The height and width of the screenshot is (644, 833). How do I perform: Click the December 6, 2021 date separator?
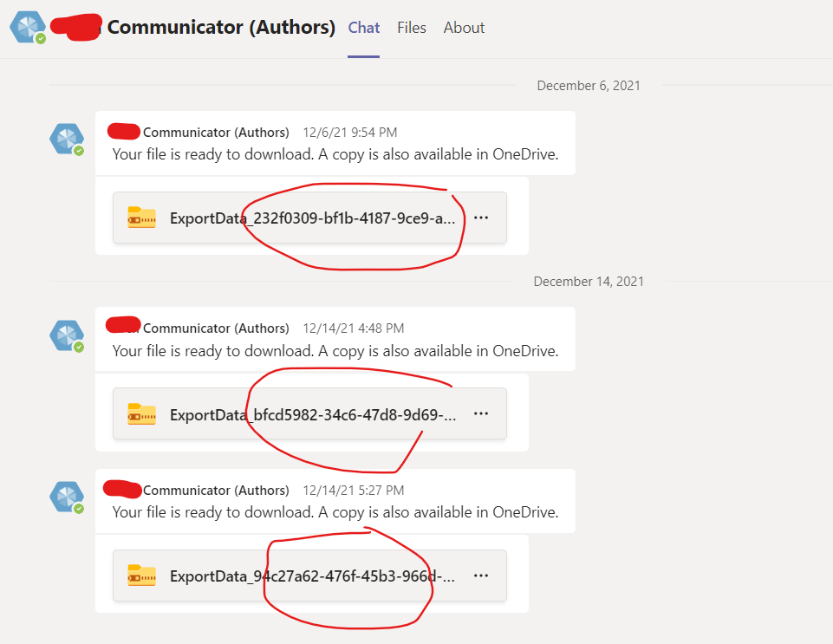click(589, 86)
